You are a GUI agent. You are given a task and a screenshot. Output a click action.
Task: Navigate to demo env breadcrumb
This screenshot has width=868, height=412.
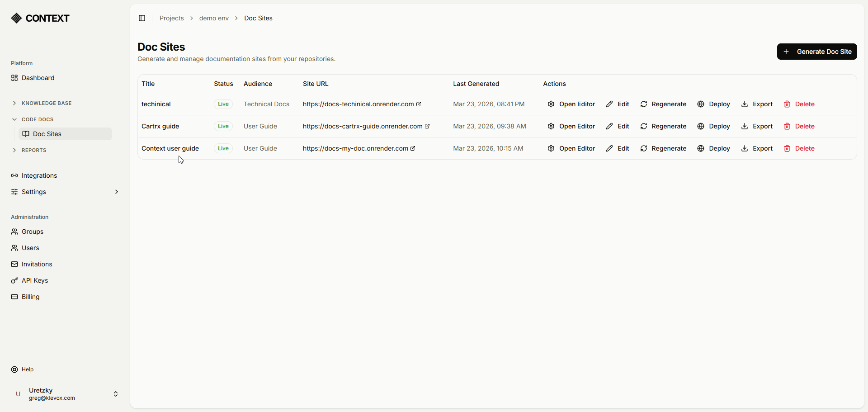[214, 18]
